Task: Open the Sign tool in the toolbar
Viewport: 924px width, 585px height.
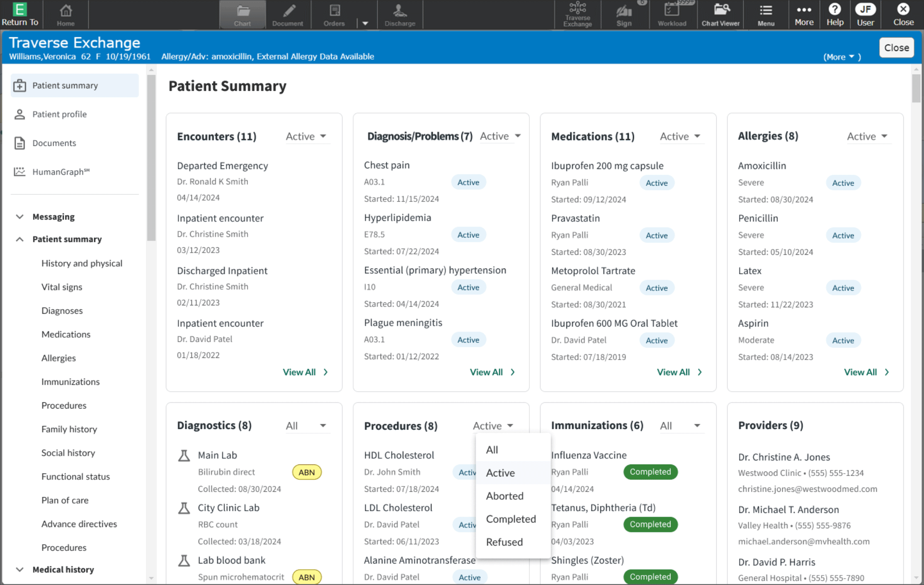Action: [x=623, y=12]
